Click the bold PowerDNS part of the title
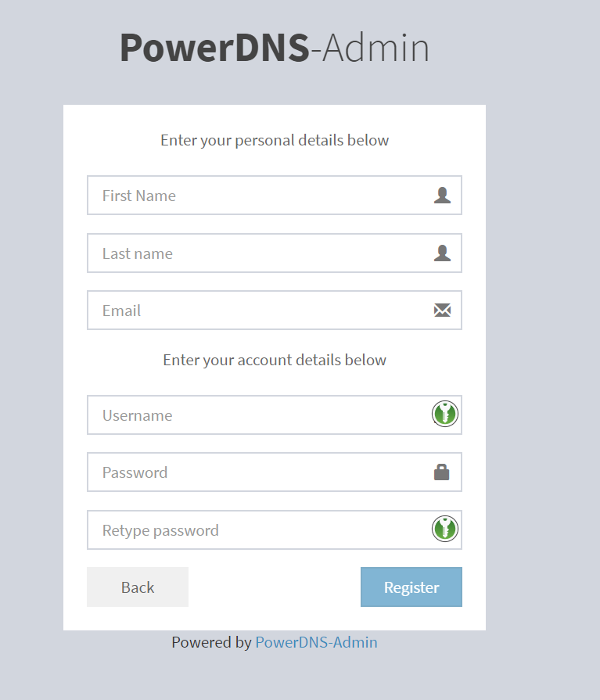Screen dimensions: 600x700 pos(214,48)
